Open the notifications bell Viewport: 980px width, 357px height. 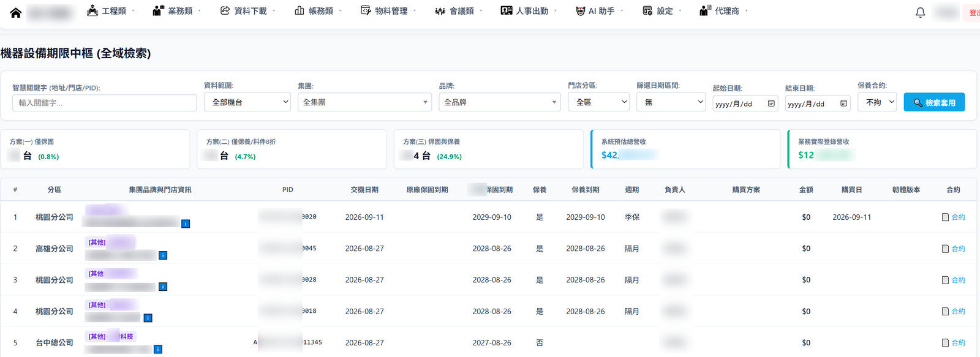click(920, 12)
